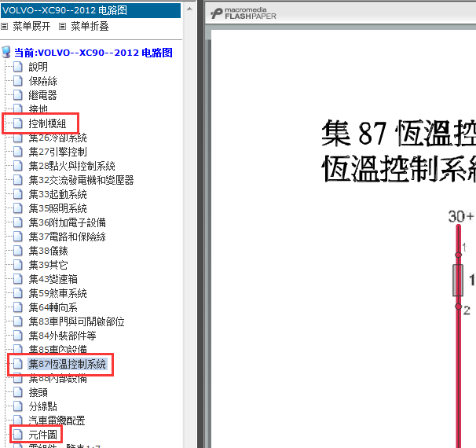Click the 菜单折叠 collapse-menu link

tap(90, 27)
